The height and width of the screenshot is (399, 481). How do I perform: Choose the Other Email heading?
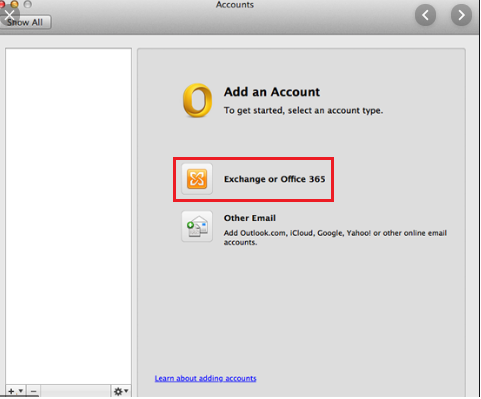pyautogui.click(x=250, y=218)
